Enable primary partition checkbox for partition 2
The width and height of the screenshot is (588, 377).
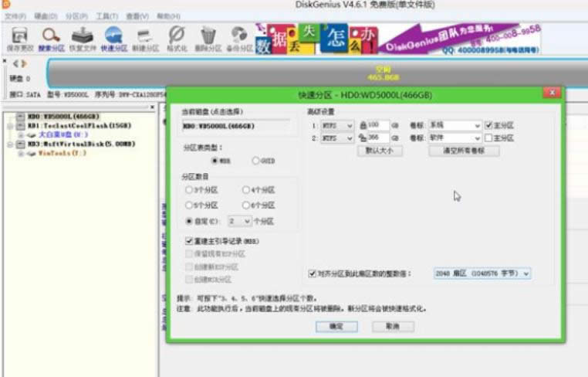click(488, 138)
